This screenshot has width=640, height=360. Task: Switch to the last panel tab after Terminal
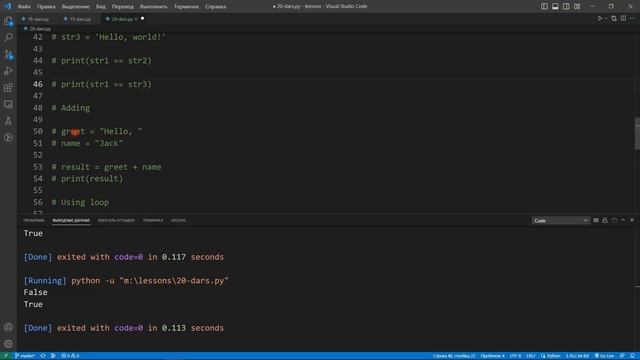tap(178, 220)
